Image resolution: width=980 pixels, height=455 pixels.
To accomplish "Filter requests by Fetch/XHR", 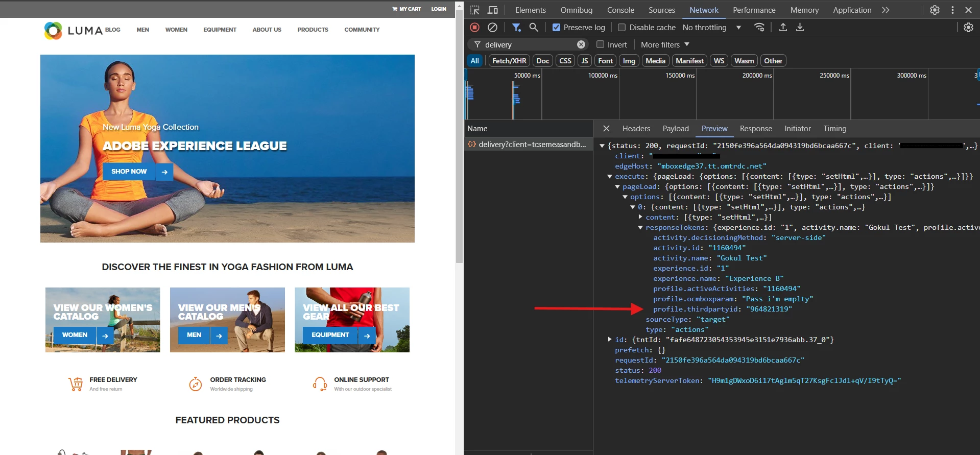I will coord(509,61).
